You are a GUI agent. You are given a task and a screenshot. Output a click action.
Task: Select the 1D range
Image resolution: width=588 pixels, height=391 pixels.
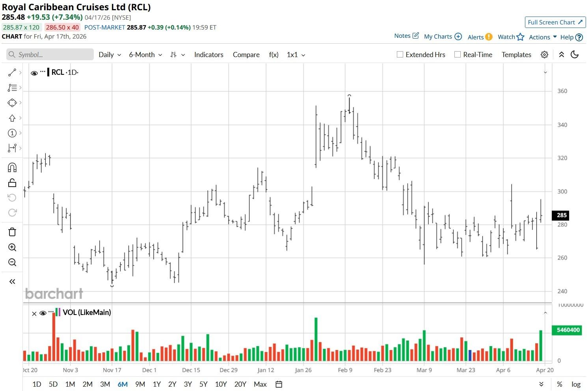click(37, 384)
